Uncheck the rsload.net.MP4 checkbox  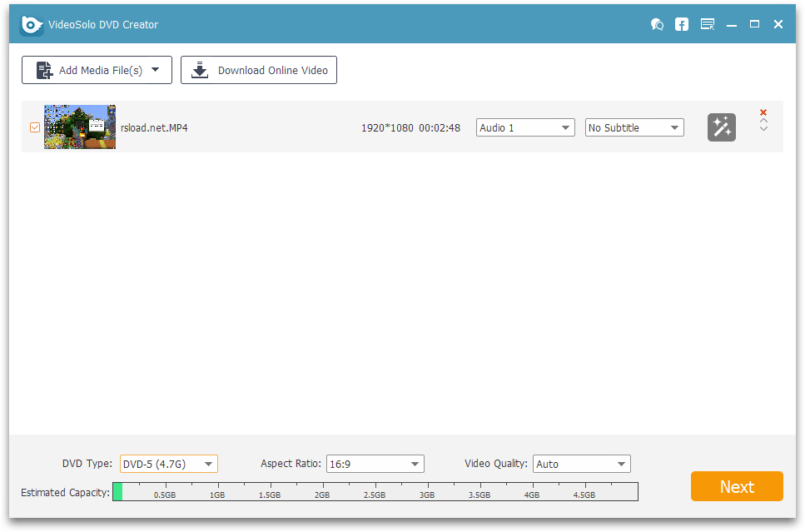click(x=35, y=127)
